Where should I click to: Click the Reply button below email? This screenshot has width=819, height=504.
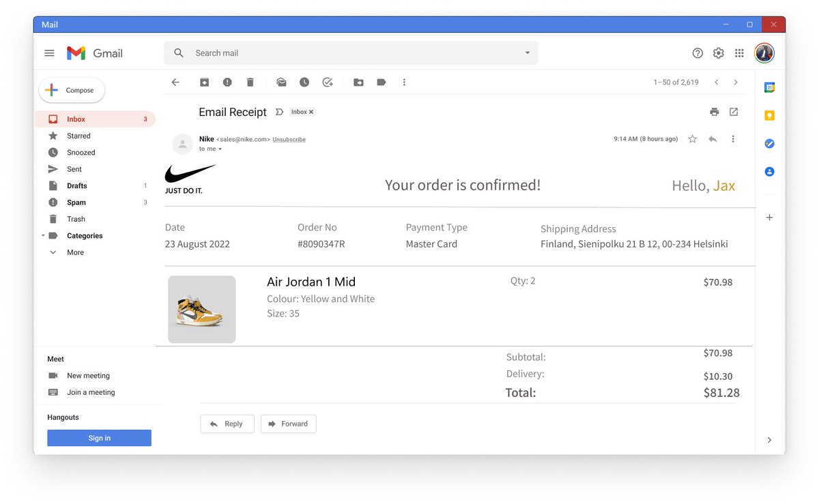coord(227,424)
